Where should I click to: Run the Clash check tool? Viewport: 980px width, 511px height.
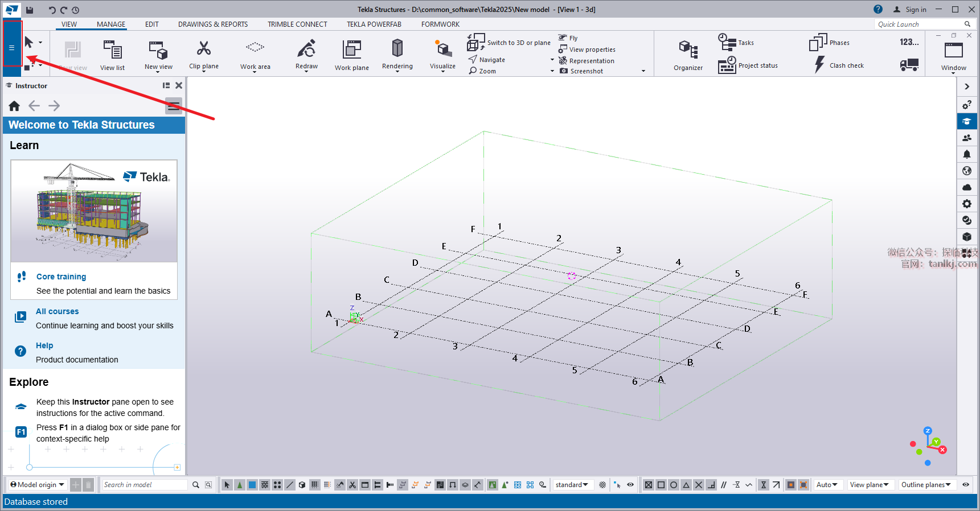[x=839, y=65]
